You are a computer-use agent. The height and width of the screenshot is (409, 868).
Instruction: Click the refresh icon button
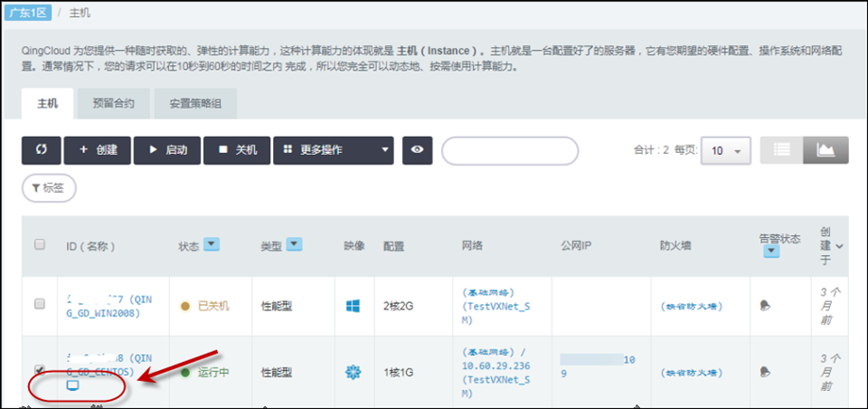pyautogui.click(x=42, y=150)
